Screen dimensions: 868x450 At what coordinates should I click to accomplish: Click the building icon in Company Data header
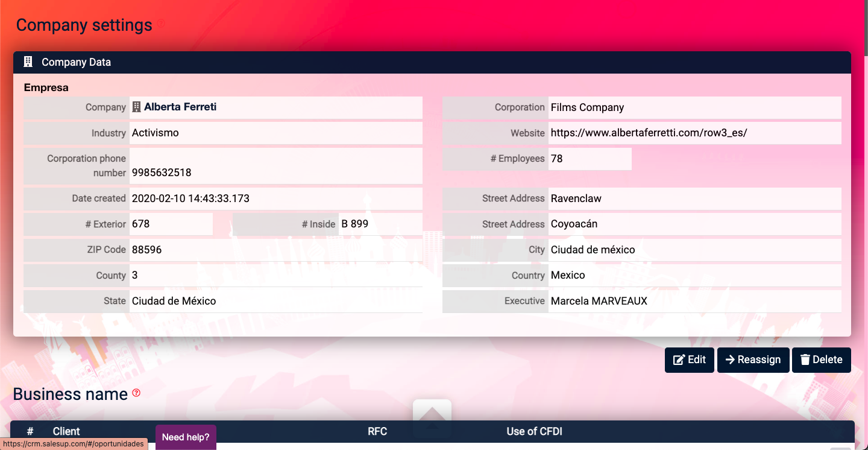coord(28,62)
